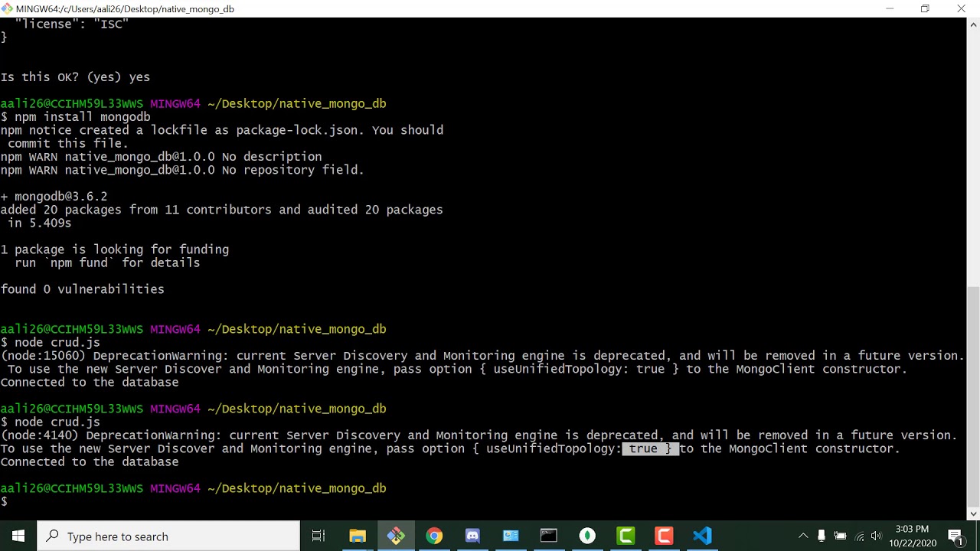Click the microphone tray icon

point(822,536)
